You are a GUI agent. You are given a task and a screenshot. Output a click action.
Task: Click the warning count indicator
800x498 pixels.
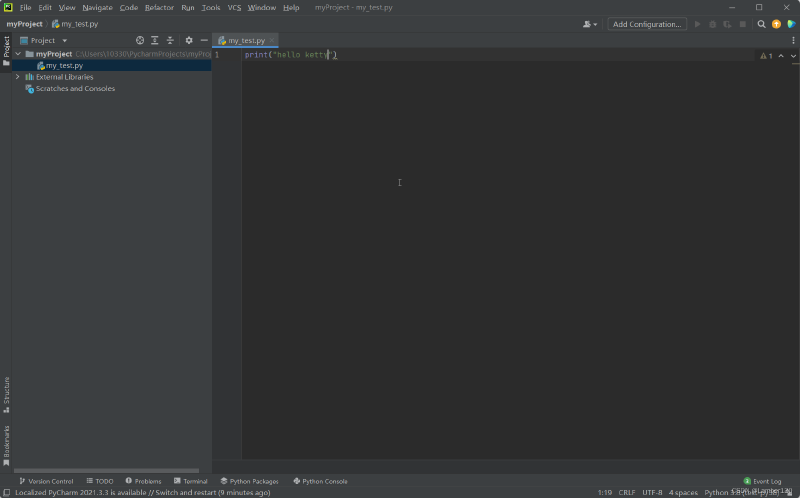[x=766, y=56]
